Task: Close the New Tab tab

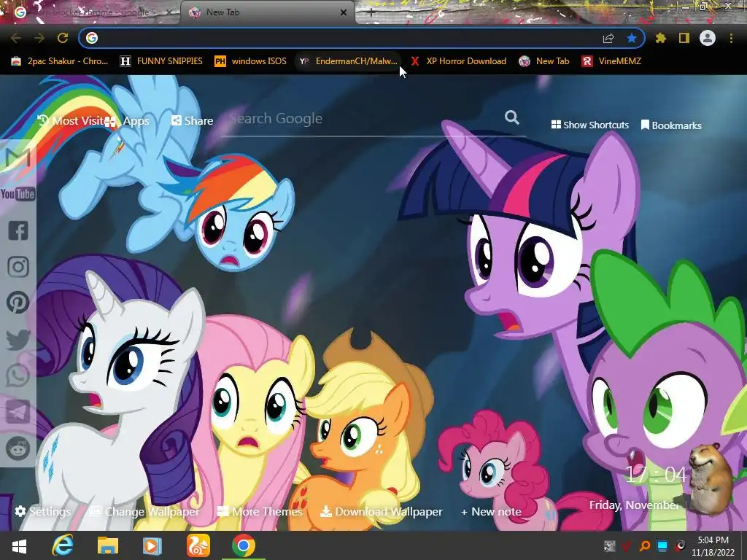Action: tap(344, 12)
